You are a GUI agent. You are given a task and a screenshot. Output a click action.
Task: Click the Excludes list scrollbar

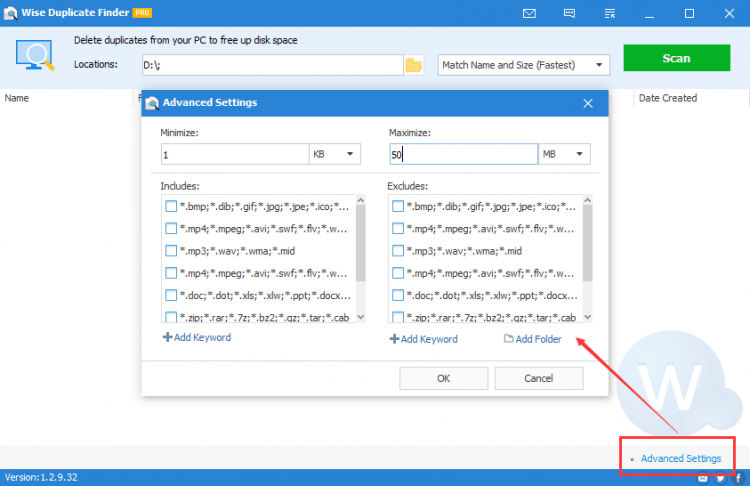(x=586, y=240)
